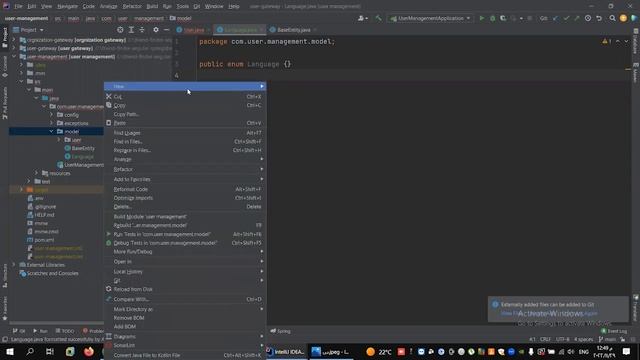Screen dimensions: 640x360
Task: Choose Delete... in the context menu
Action: (x=185, y=207)
